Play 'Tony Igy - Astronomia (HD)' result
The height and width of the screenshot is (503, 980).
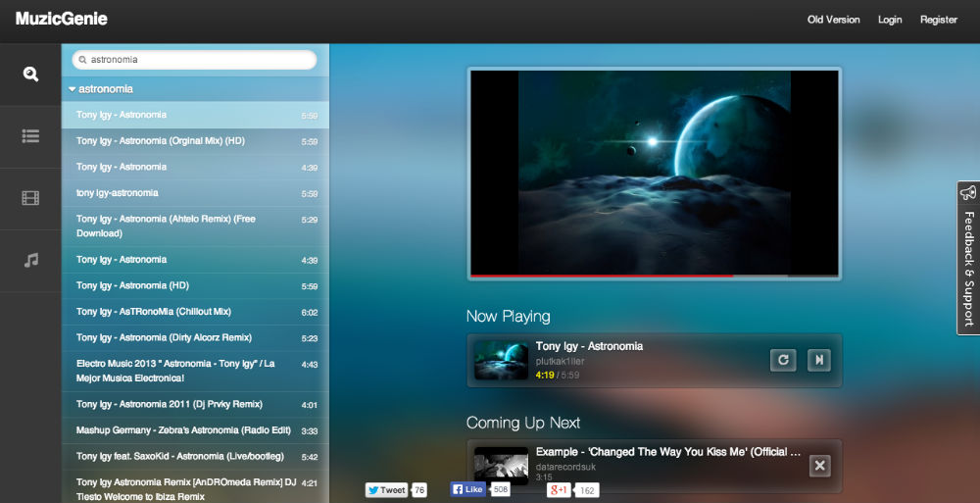(195, 286)
